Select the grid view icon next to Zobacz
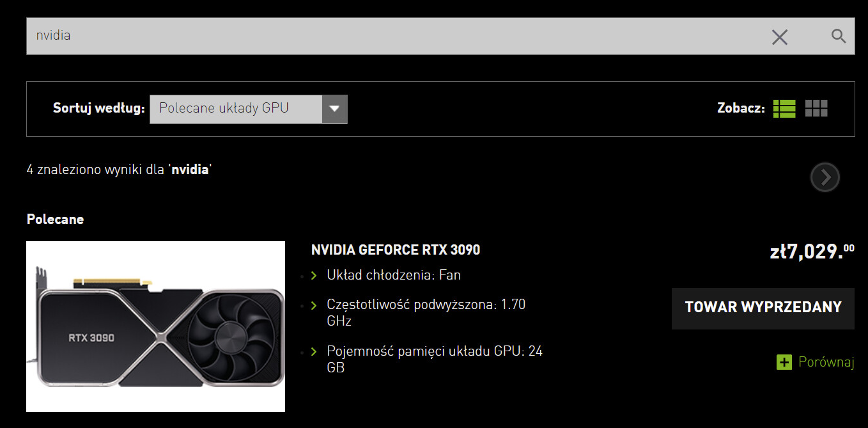Viewport: 868px width, 428px height. click(x=816, y=109)
